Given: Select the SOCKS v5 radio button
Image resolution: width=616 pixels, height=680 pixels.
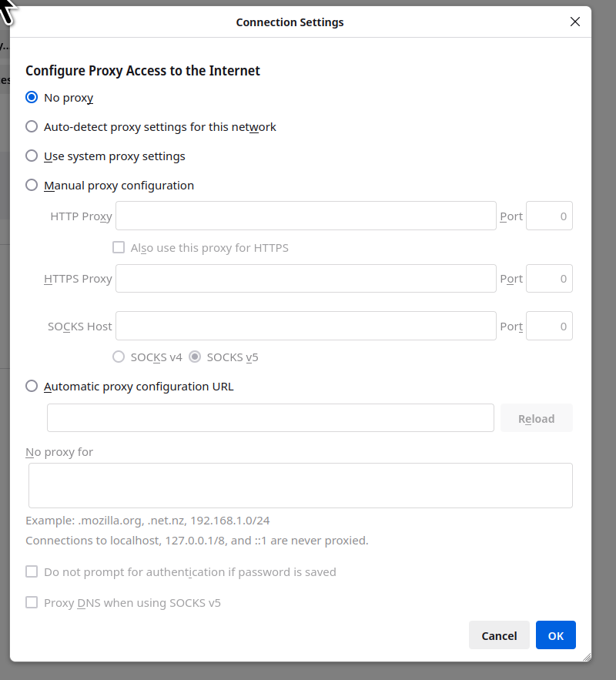Looking at the screenshot, I should point(195,357).
